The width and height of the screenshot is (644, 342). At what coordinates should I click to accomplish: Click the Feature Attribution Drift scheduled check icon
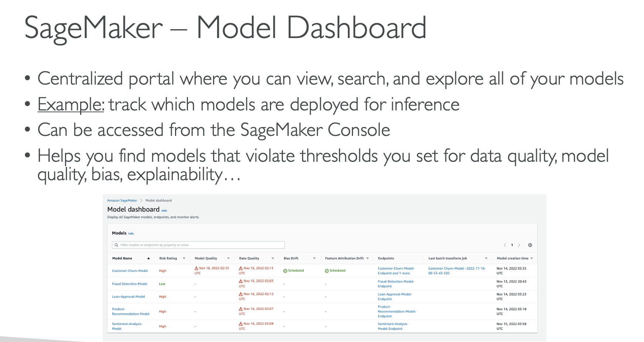pos(327,271)
